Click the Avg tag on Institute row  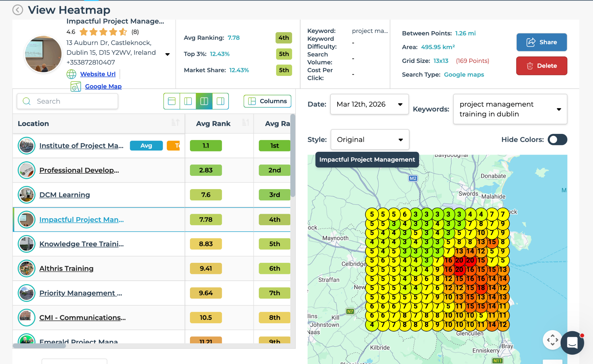pos(146,146)
